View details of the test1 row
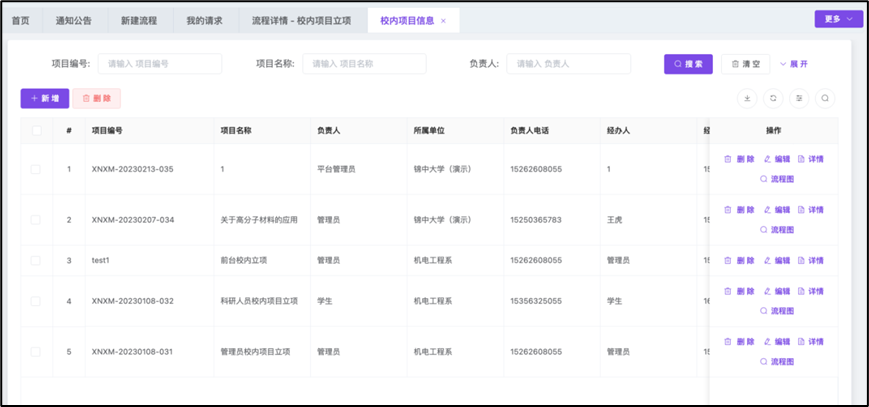869x407 pixels. click(x=811, y=260)
